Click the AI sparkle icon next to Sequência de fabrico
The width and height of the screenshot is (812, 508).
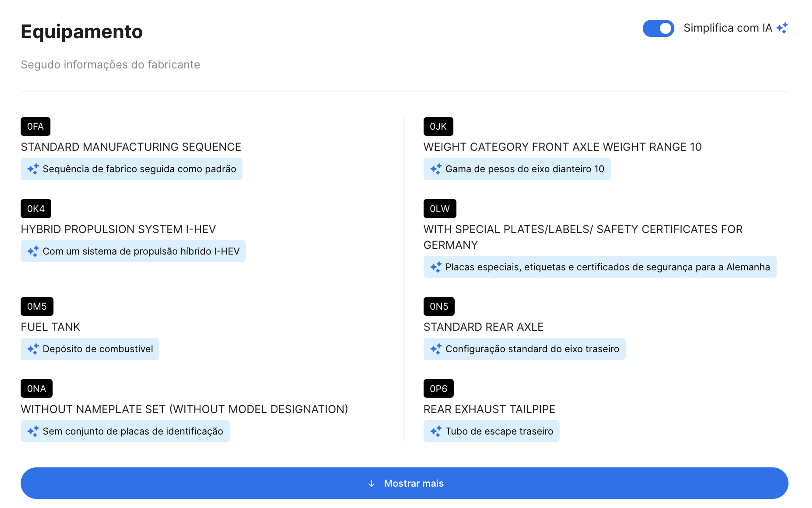click(33, 169)
